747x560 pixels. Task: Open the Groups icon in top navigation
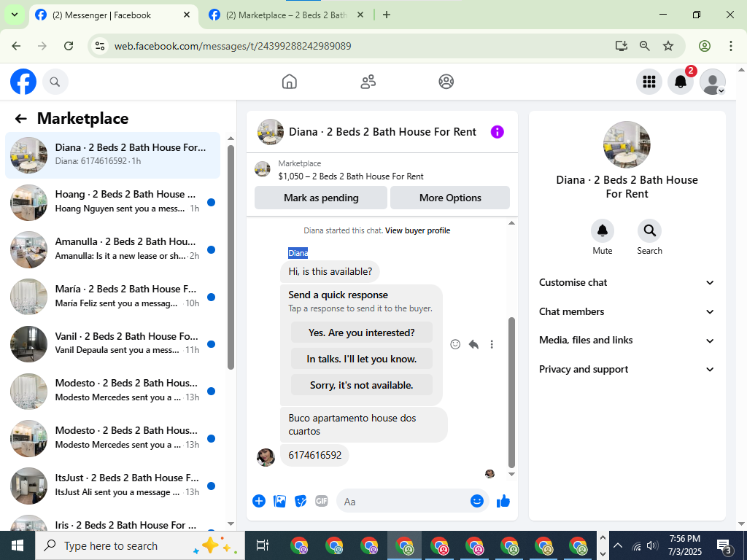446,82
